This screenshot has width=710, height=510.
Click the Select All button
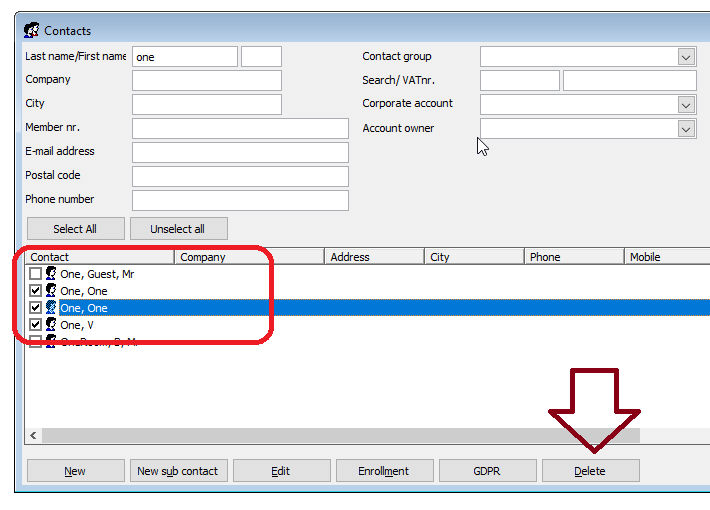[x=75, y=229]
